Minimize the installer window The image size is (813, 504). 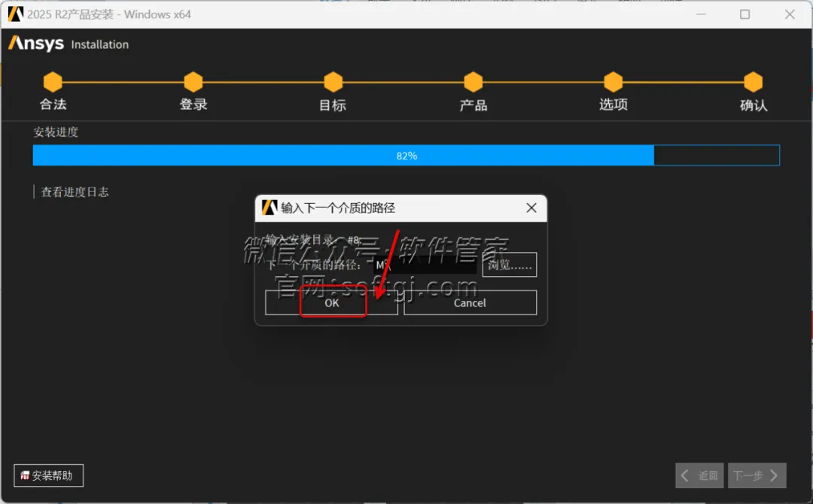701,14
